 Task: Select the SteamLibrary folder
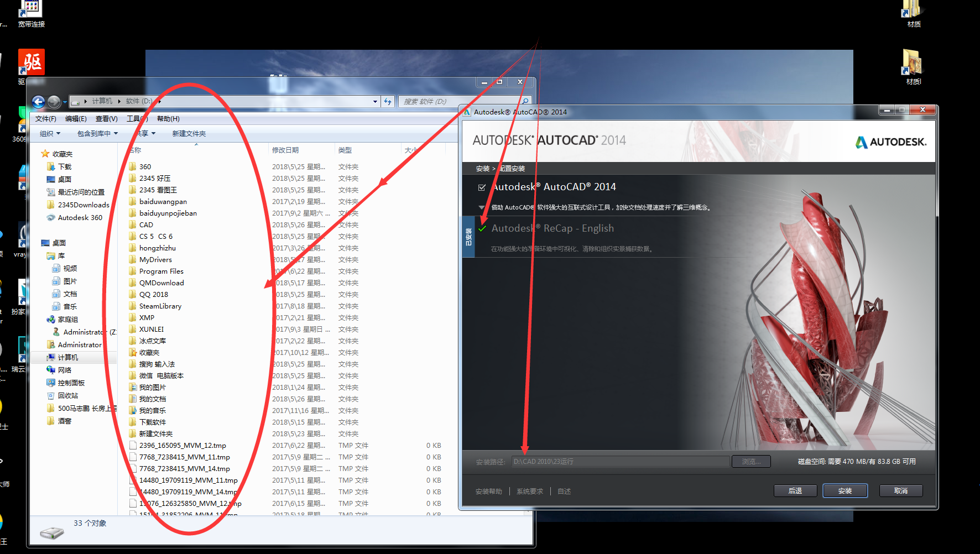click(x=160, y=306)
